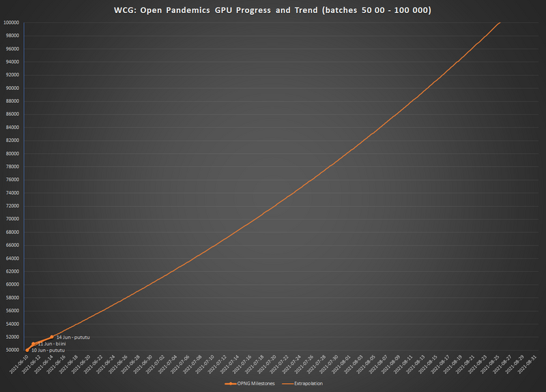Click the 10 Jun milestone data point marker
This screenshot has width=546, height=392.
coord(27,350)
